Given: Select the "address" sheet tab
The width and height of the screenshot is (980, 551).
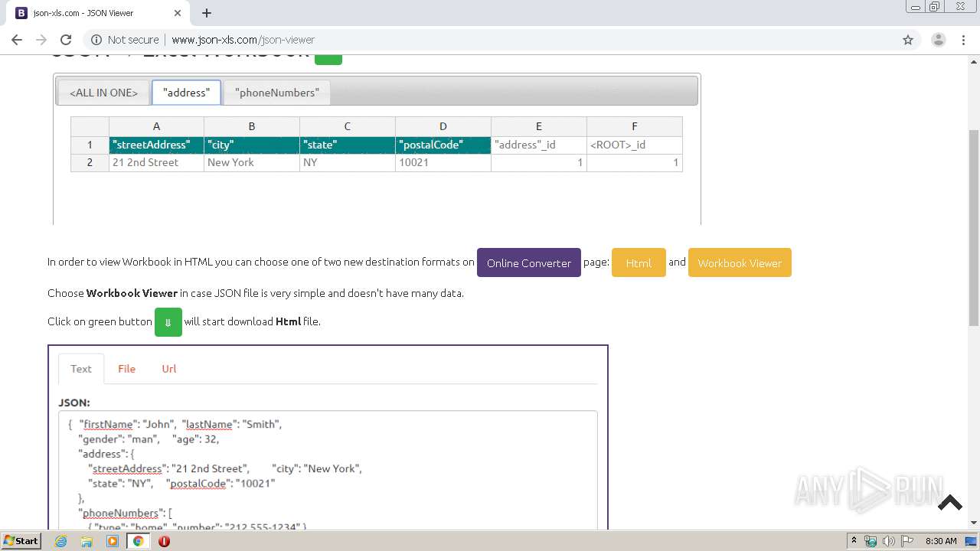Looking at the screenshot, I should [x=186, y=93].
